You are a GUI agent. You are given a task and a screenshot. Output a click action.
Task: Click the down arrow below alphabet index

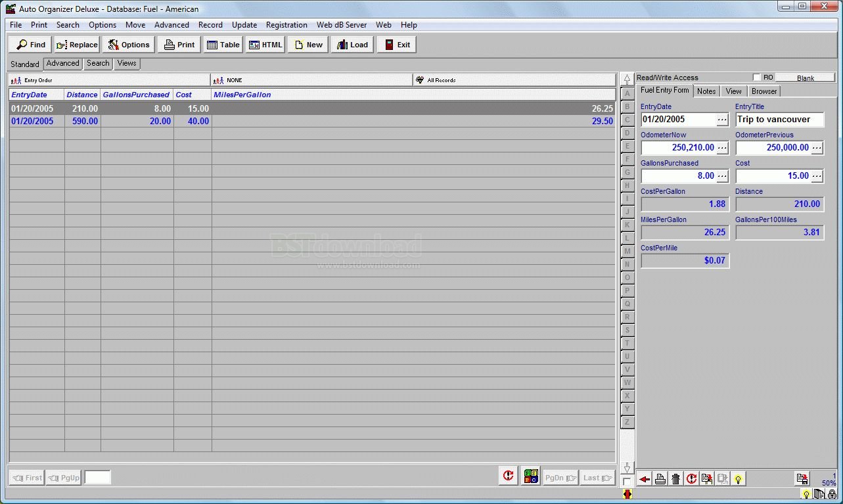627,468
